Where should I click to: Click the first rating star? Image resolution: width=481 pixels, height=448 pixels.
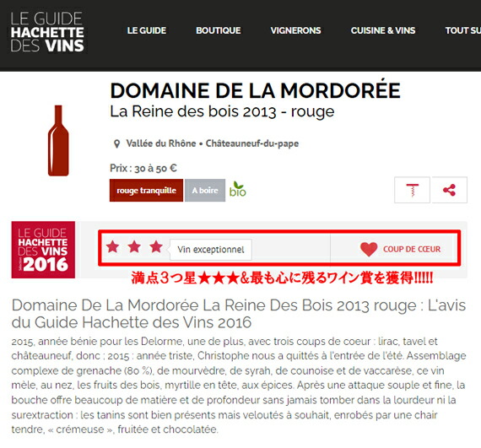coord(112,246)
